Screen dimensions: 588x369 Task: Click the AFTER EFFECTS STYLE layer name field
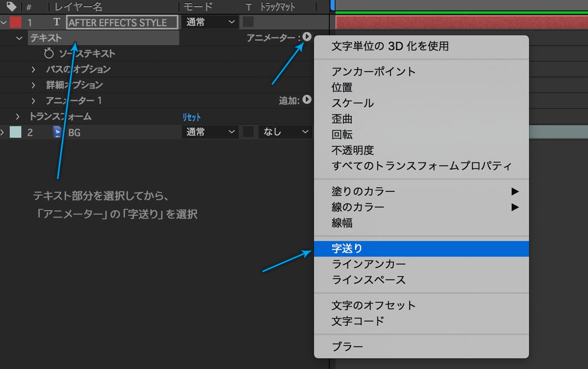[x=122, y=22]
